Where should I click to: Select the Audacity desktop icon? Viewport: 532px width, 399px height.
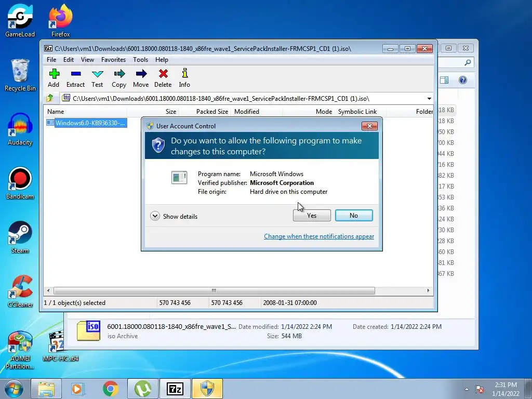20,129
